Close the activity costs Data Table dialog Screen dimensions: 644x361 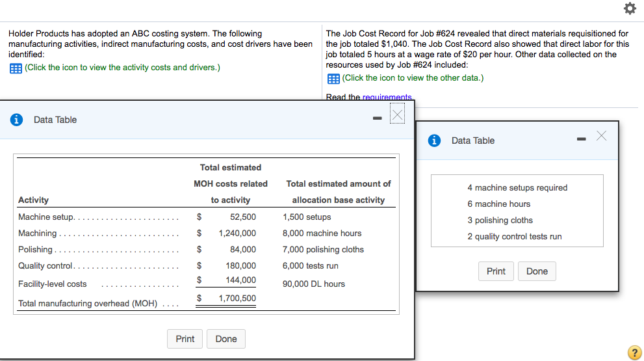pyautogui.click(x=397, y=114)
